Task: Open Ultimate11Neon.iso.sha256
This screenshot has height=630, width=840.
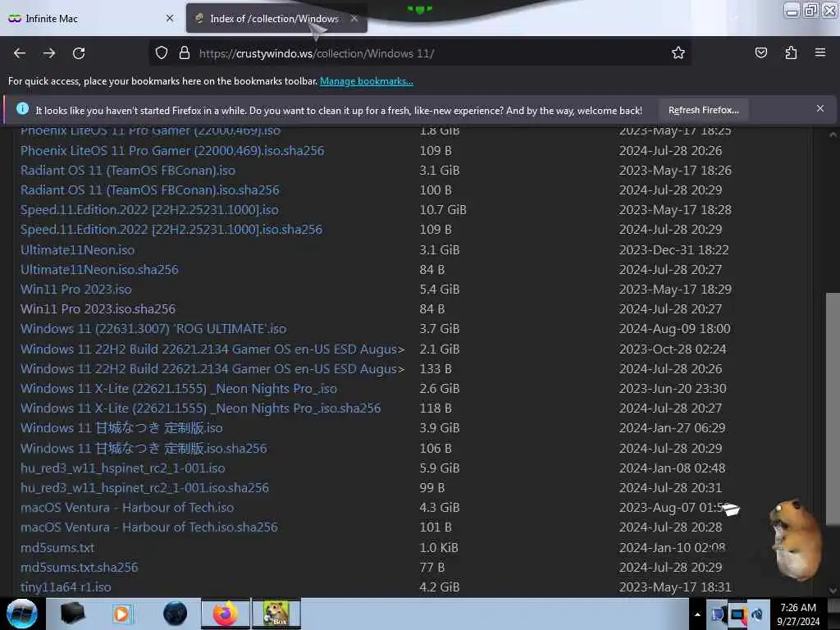Action: point(99,269)
